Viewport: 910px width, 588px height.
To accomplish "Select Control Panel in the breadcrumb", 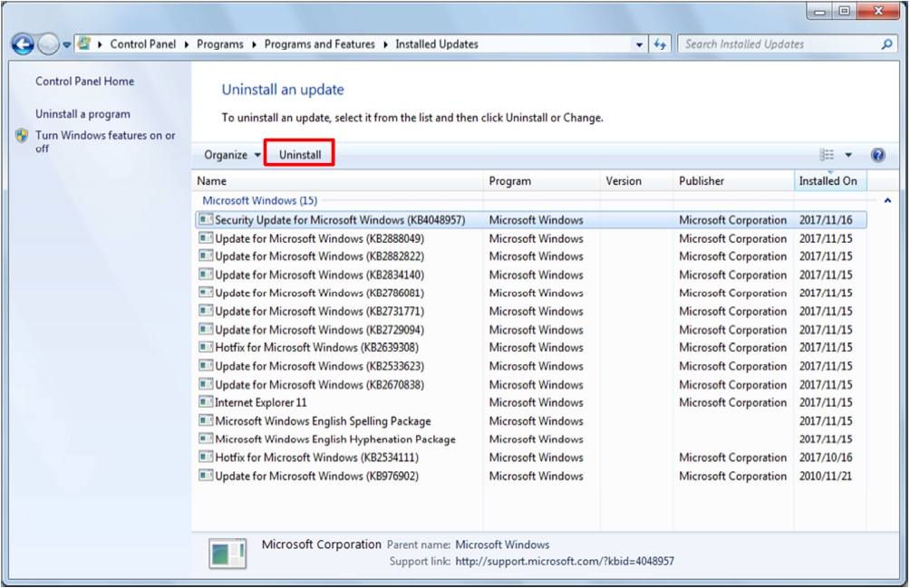I will (143, 44).
